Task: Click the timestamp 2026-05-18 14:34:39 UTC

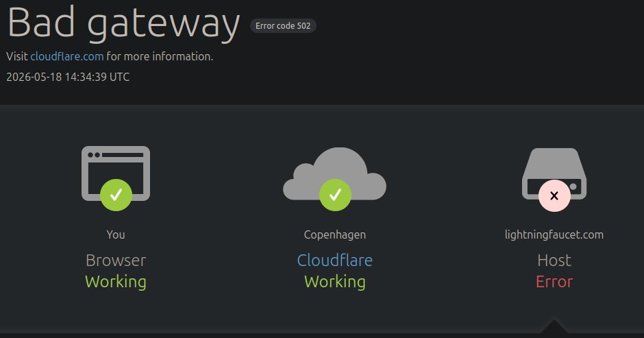Action: tap(68, 77)
